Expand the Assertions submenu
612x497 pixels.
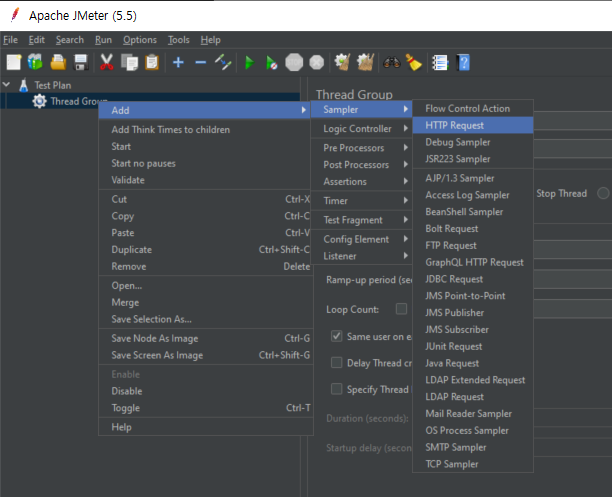pyautogui.click(x=361, y=181)
